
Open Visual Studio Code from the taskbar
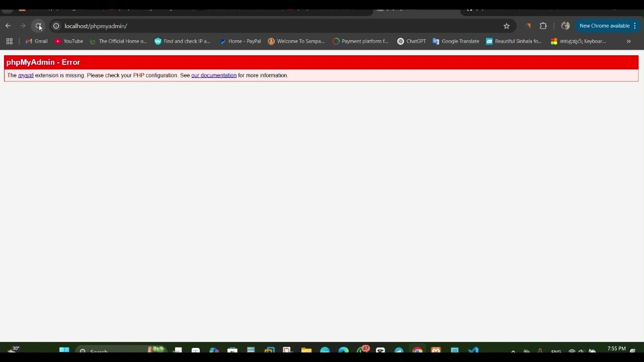click(473, 350)
